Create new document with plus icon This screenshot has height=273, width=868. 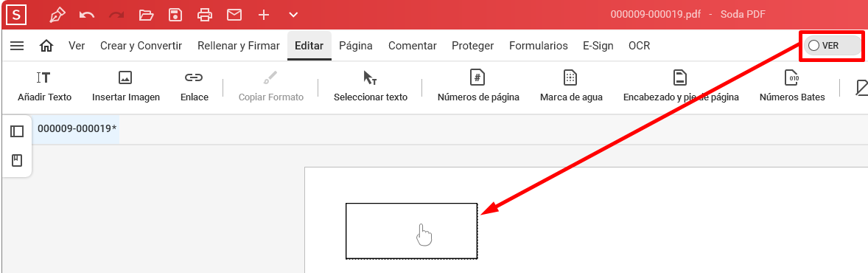(x=264, y=15)
